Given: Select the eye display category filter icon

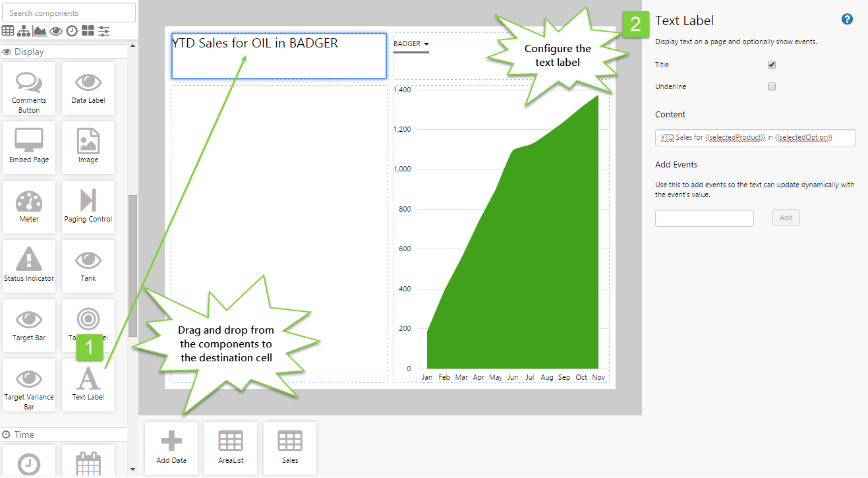Looking at the screenshot, I should point(56,31).
